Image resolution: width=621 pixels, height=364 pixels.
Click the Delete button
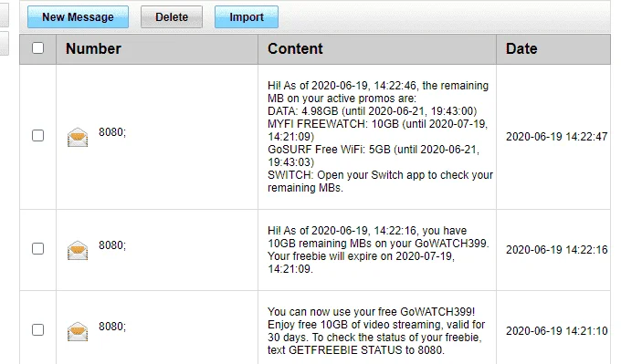point(172,17)
